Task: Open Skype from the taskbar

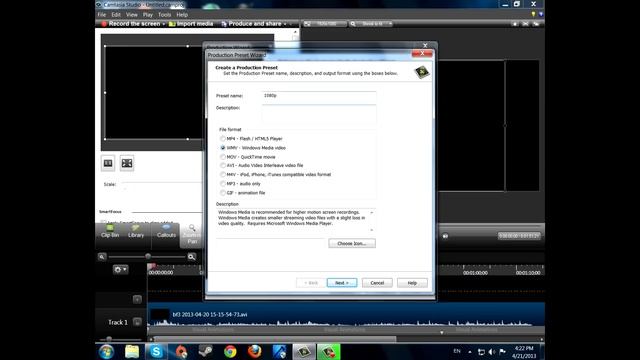Action: tap(156, 351)
